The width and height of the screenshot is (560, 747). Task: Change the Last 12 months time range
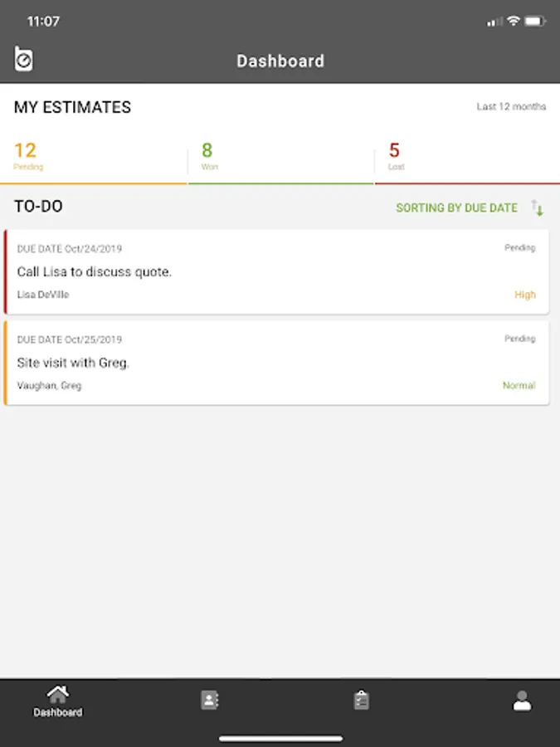[511, 107]
